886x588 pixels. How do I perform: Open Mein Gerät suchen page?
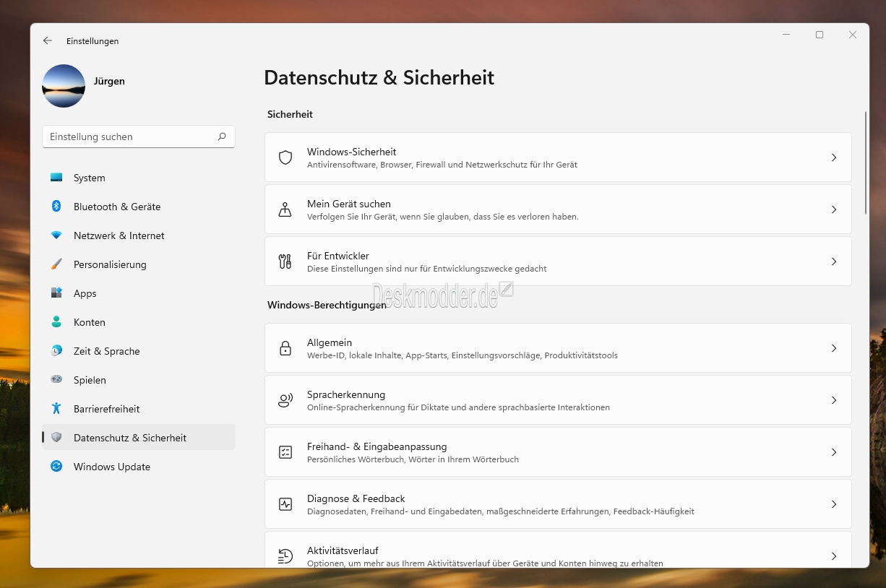[x=558, y=209]
